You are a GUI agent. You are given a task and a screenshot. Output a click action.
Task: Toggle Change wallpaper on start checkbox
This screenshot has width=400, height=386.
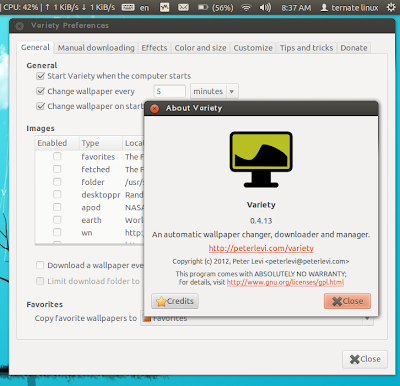40,106
